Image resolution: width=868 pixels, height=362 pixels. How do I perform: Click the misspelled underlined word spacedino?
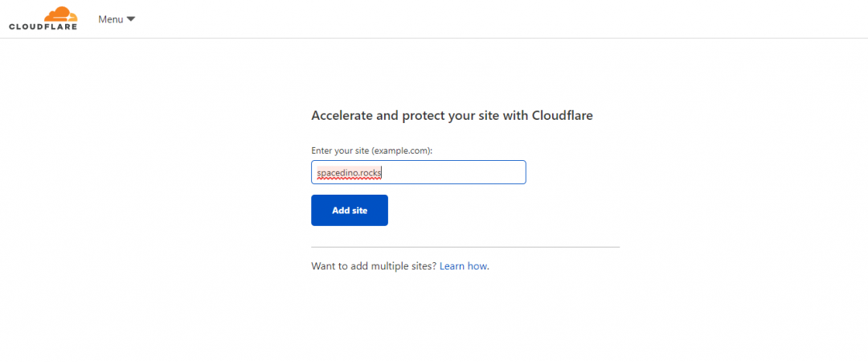337,172
